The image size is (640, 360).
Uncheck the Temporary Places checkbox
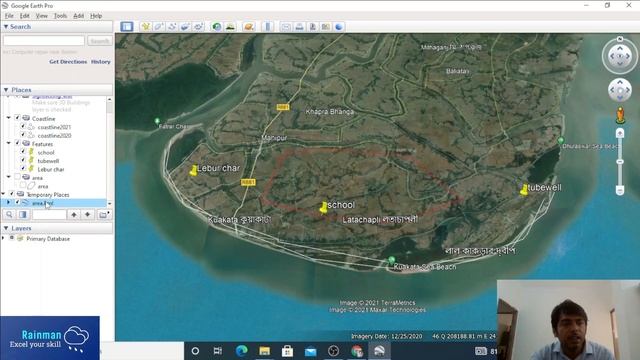(11, 194)
